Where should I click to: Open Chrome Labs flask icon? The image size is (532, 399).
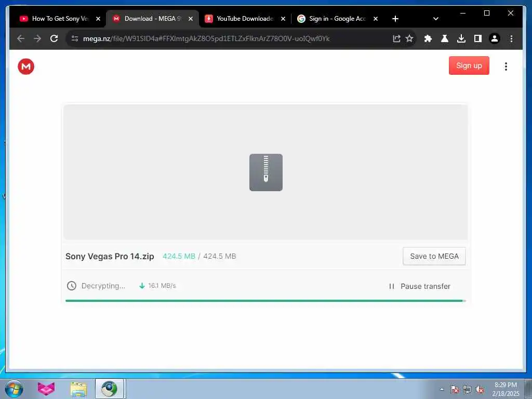(445, 38)
